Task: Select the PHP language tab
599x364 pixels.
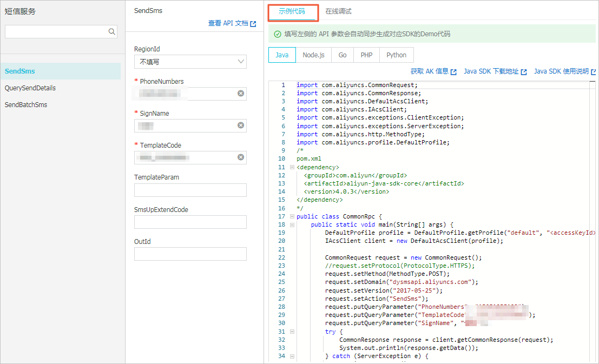Action: pos(367,55)
